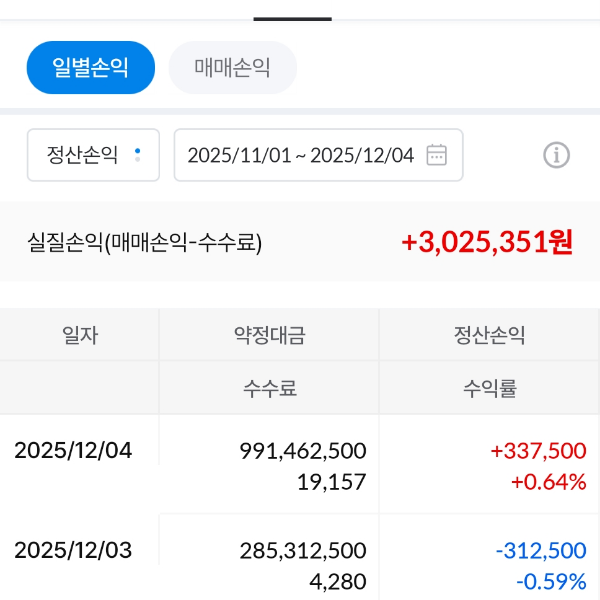The width and height of the screenshot is (600, 600).
Task: Tap the +337,500 profit value
Action: [x=538, y=451]
